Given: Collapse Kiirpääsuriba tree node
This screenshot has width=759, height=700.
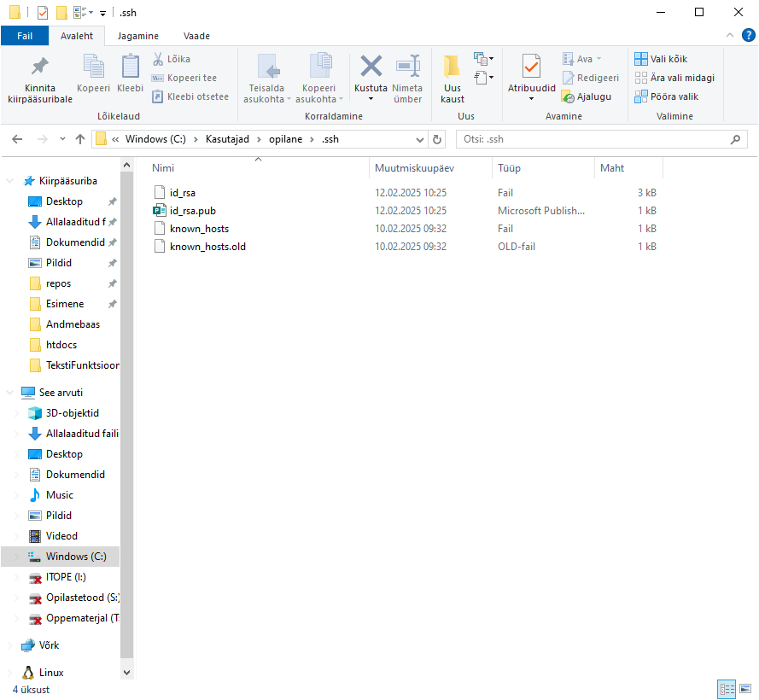Looking at the screenshot, I should tap(9, 181).
